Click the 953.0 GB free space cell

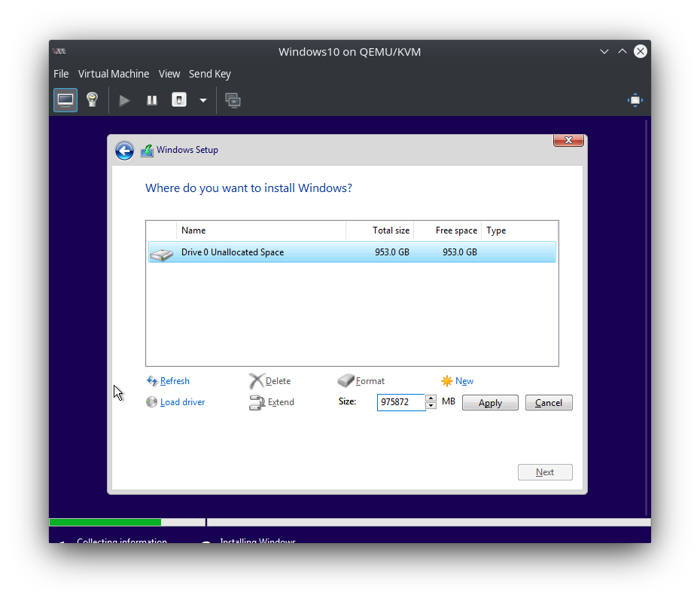click(x=460, y=252)
